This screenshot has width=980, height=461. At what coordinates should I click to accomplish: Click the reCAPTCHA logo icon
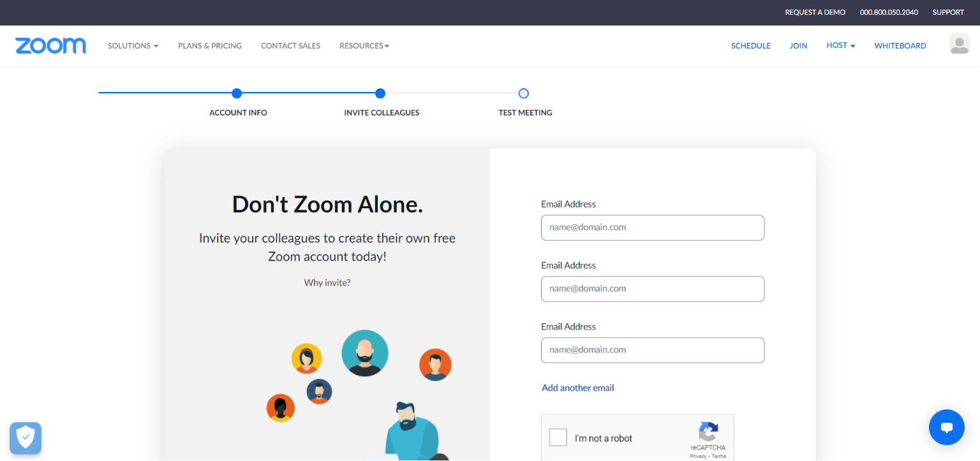(x=708, y=431)
